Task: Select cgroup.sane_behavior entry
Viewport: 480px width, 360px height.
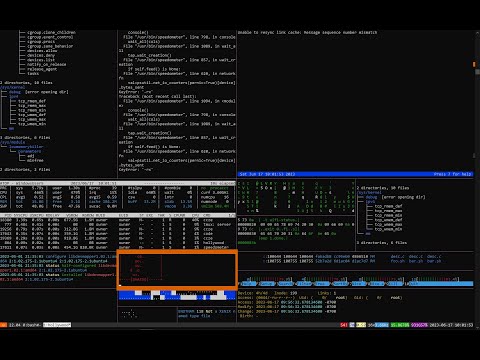Action: coord(50,46)
